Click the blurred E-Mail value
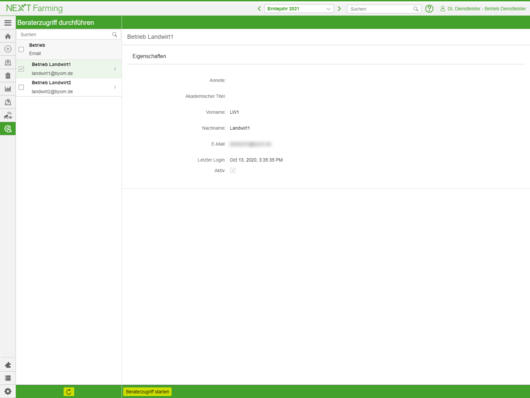This screenshot has width=530, height=398. click(250, 144)
